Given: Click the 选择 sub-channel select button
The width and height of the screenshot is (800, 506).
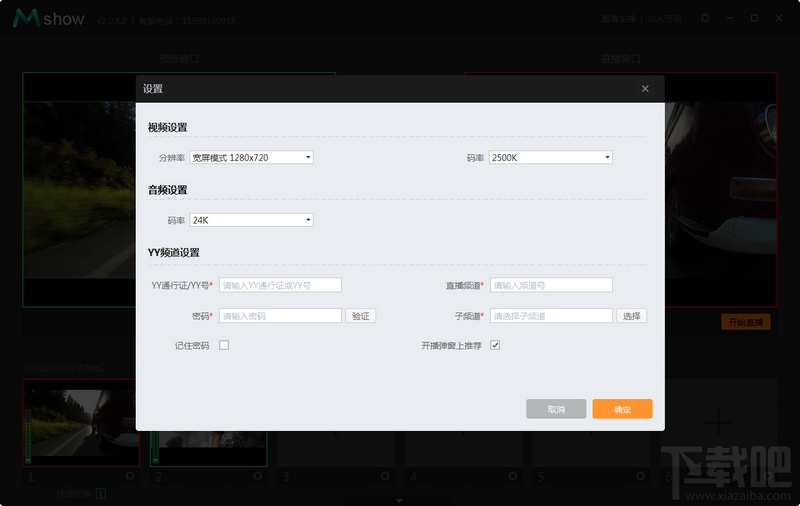Looking at the screenshot, I should pyautogui.click(x=632, y=316).
